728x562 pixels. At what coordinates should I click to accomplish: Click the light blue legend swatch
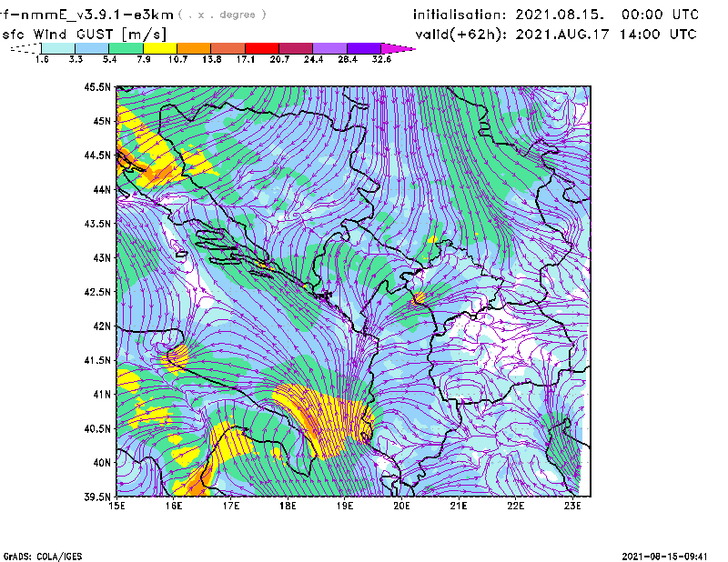[x=92, y=48]
